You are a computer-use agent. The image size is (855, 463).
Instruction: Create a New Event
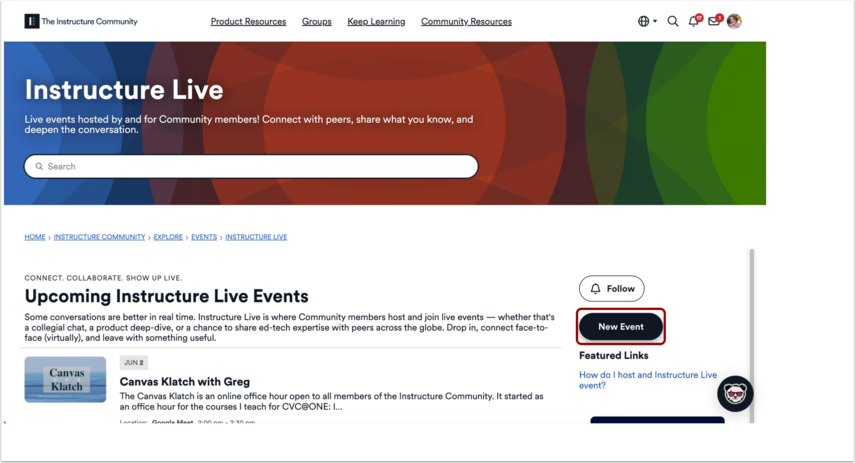click(x=621, y=327)
